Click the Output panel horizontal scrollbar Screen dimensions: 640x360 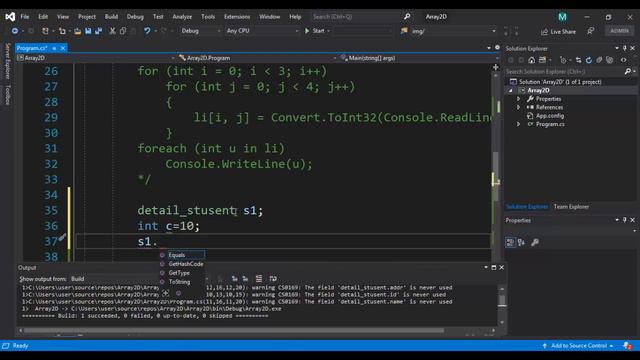[x=234, y=330]
